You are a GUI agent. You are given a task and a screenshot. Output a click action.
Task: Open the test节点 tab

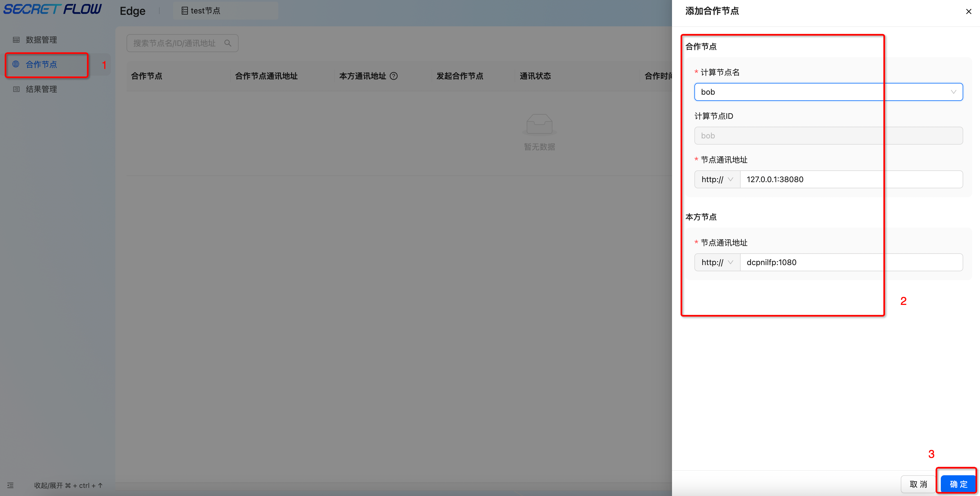(225, 11)
